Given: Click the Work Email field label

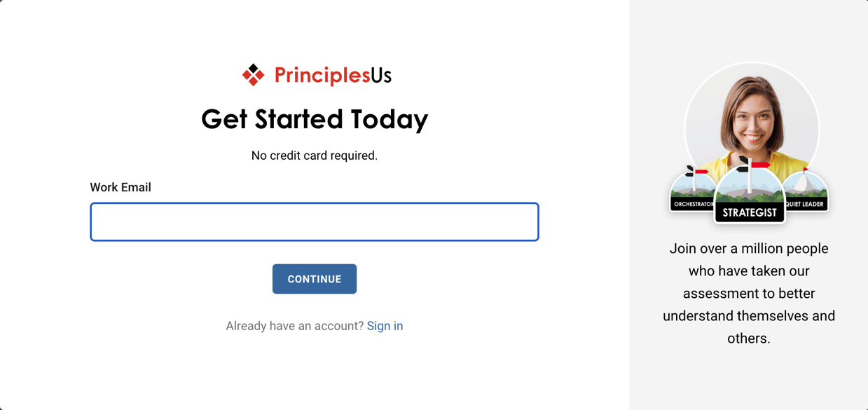Looking at the screenshot, I should [120, 187].
